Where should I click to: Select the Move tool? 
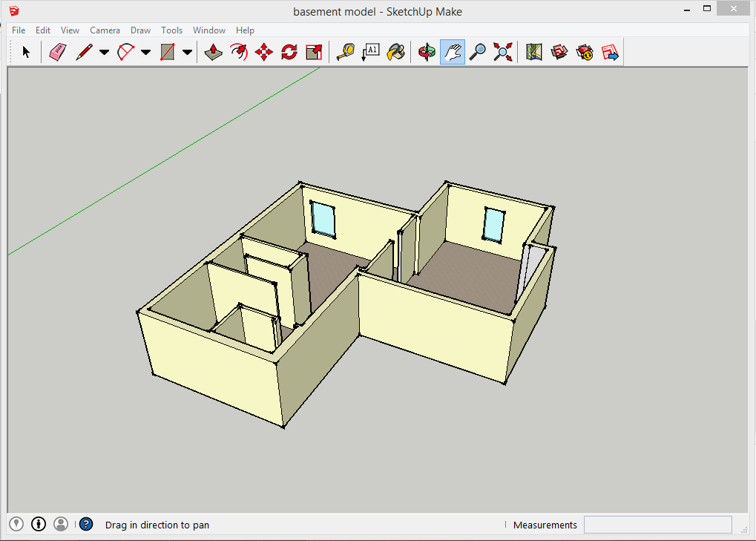tap(264, 51)
